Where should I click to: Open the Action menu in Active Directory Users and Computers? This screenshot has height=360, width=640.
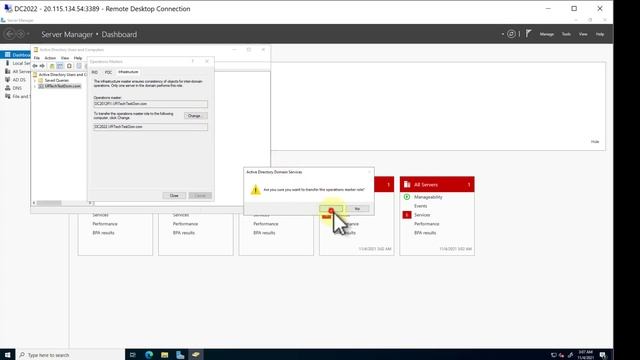click(x=50, y=58)
